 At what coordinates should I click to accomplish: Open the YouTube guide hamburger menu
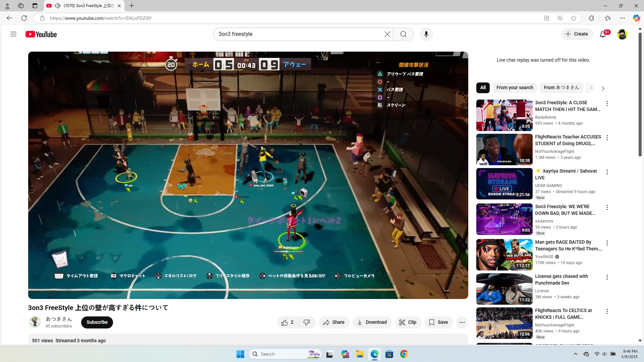[13, 34]
